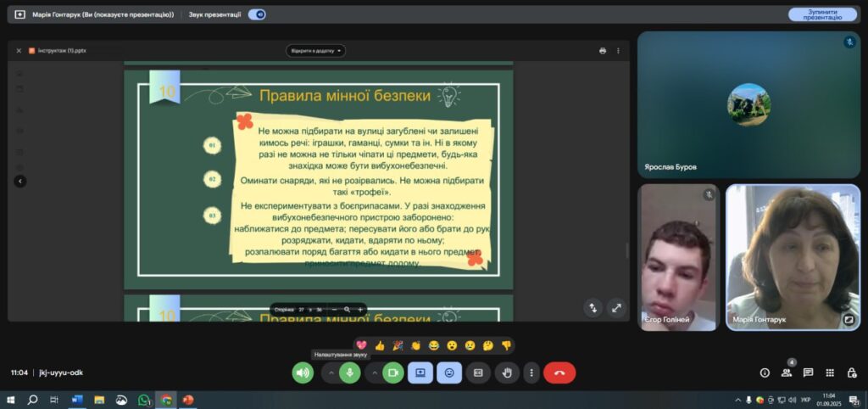868x409 pixels.
Task: Send thinking face reaction
Action: tap(487, 346)
